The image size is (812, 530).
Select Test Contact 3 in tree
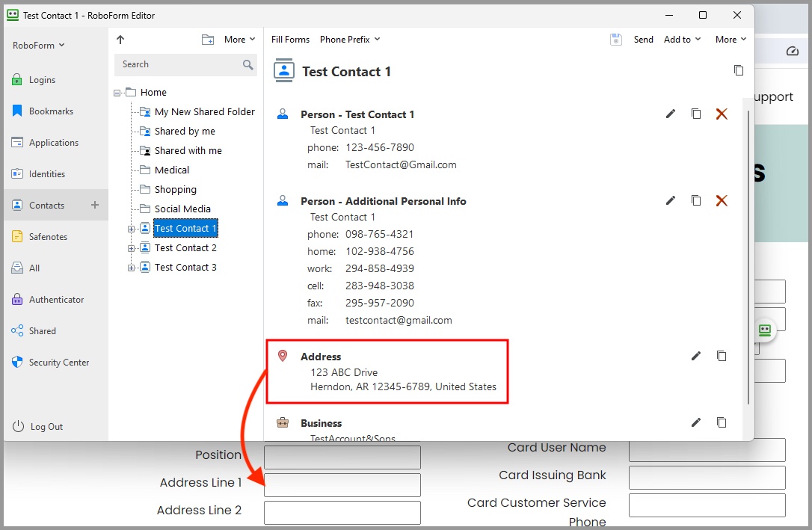(185, 268)
